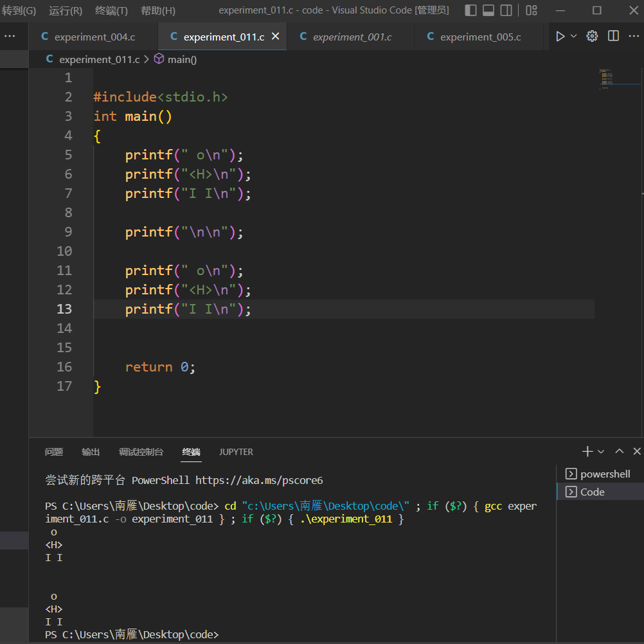Toggle the secondary side bar visibility
The image size is (644, 644).
(506, 10)
